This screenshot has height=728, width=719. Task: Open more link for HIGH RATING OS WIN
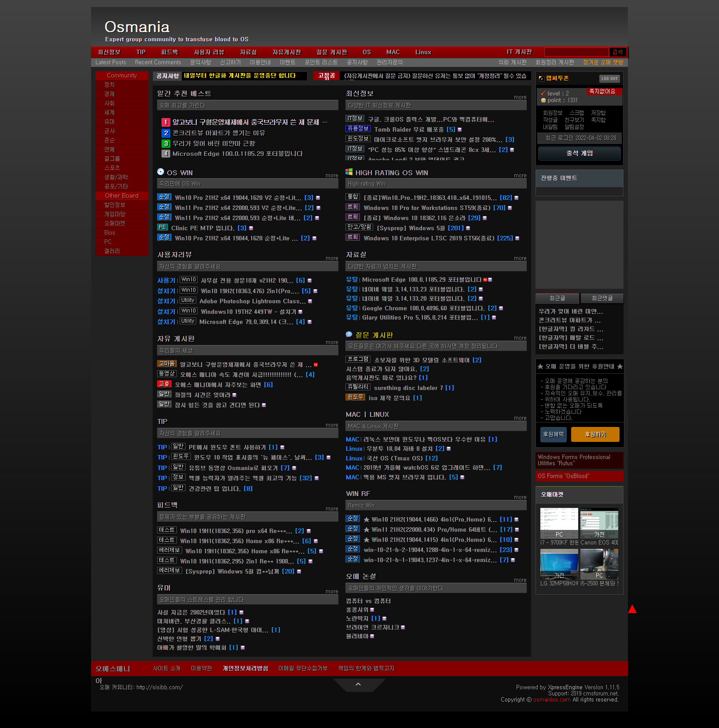(520, 176)
